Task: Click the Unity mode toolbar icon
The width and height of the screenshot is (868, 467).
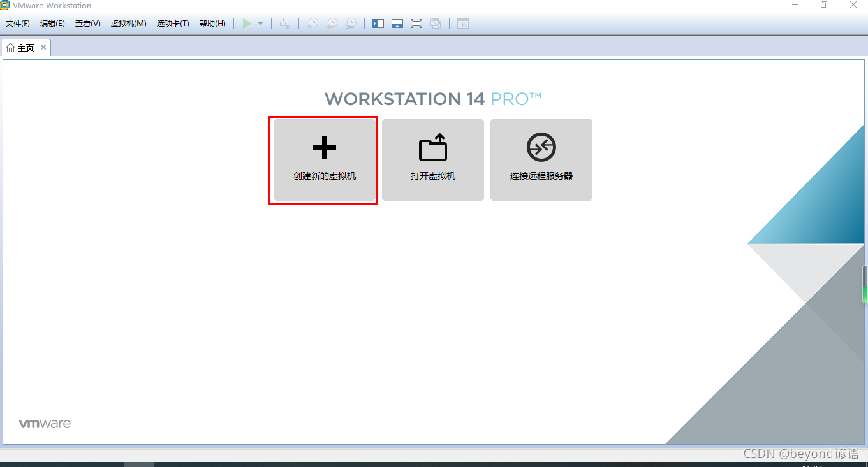Action: click(436, 24)
